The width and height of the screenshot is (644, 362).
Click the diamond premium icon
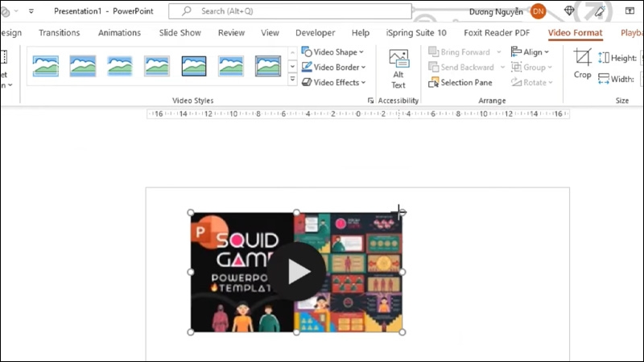[x=569, y=11]
